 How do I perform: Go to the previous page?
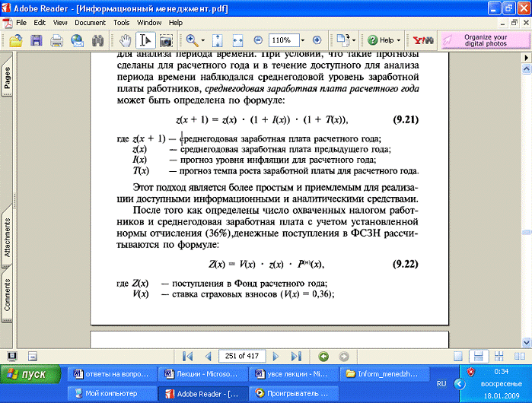click(208, 356)
